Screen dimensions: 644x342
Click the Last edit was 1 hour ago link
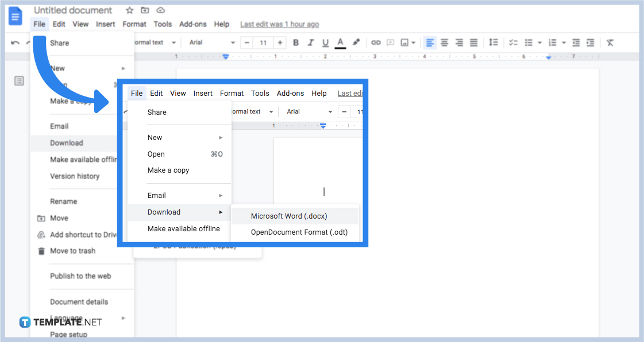280,24
